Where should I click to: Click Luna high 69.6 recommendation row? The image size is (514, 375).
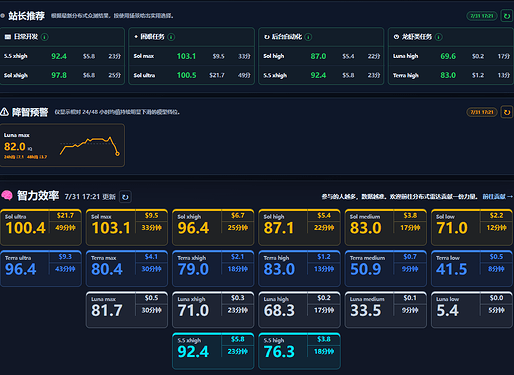tap(451, 56)
